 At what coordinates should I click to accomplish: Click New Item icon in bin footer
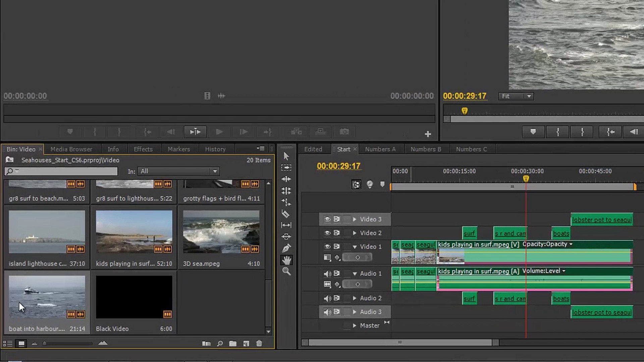[246, 343]
